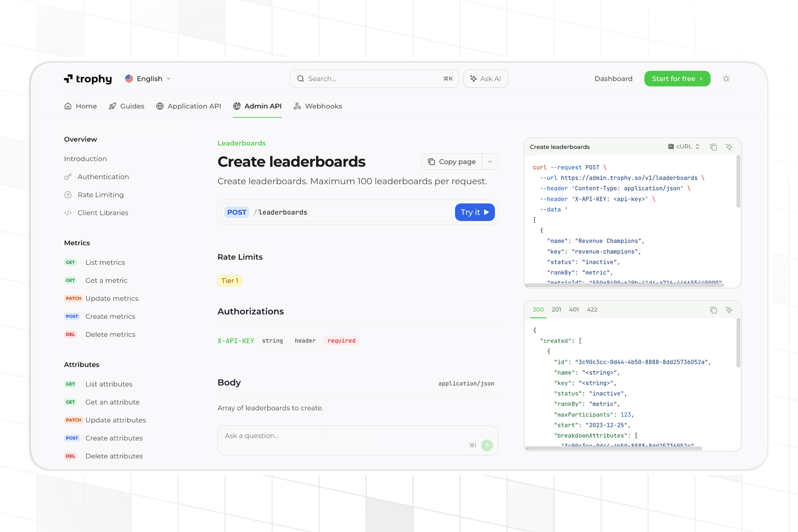Open the English language selector
Image resolution: width=798 pixels, height=532 pixels.
[x=148, y=79]
